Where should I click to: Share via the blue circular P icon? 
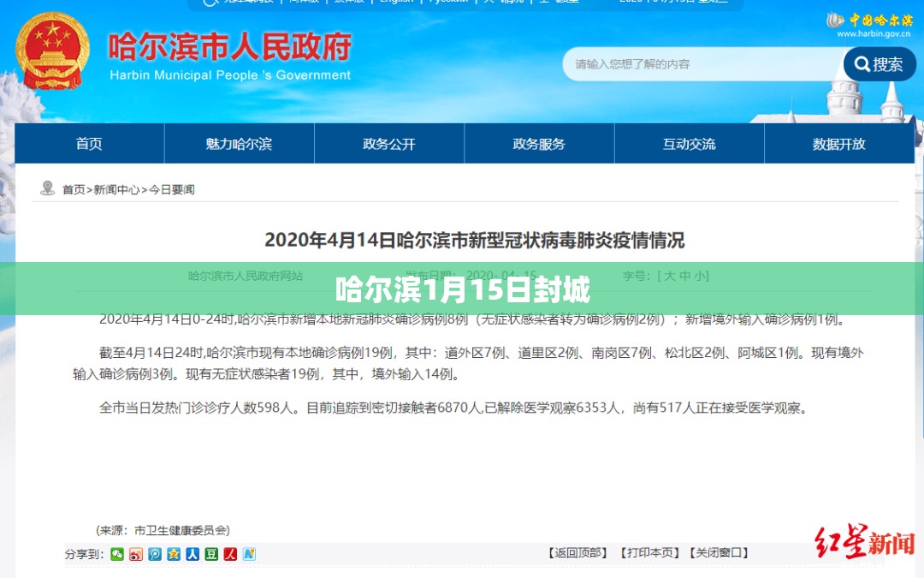155,554
